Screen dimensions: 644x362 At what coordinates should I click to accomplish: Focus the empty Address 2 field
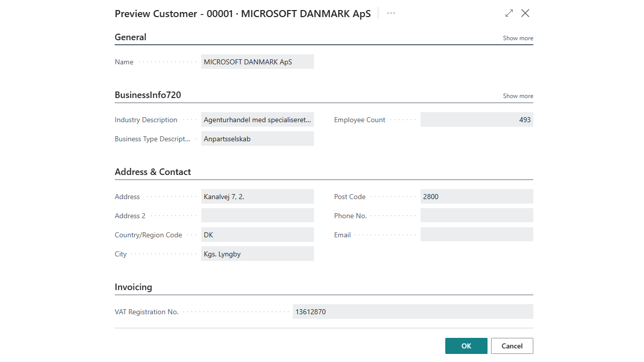click(x=258, y=216)
